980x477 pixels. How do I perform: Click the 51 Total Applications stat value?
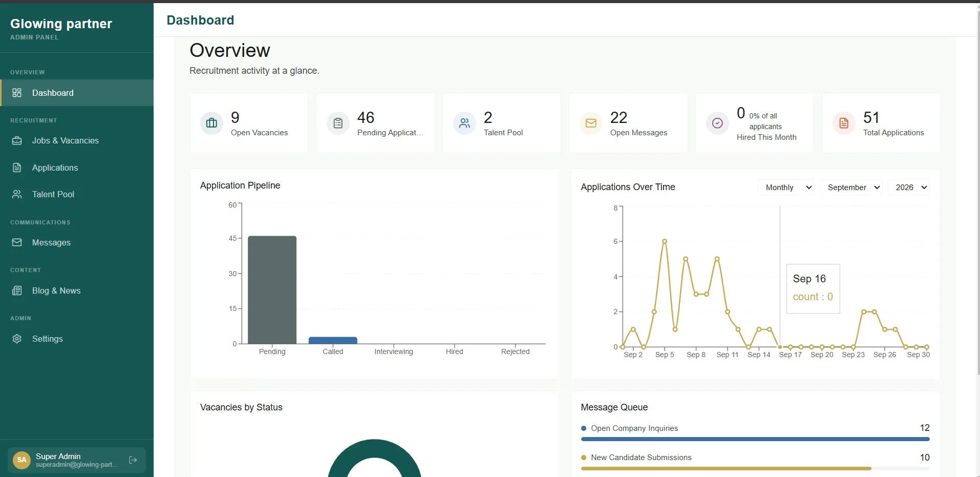(x=871, y=117)
